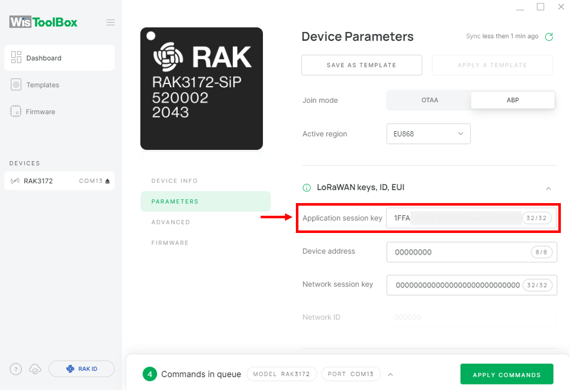Click the WisToolBox logo
Screen dimensions: 572x392
[x=44, y=22]
